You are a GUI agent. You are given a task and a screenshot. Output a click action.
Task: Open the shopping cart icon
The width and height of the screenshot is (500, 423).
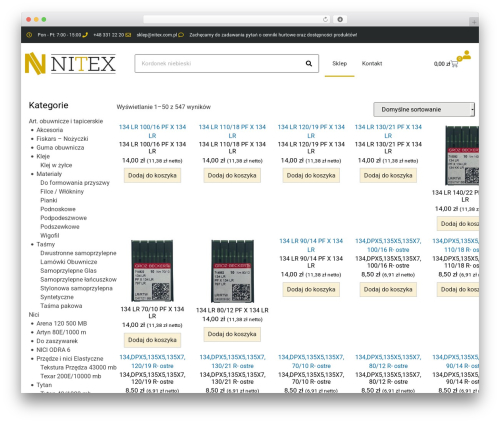(454, 64)
